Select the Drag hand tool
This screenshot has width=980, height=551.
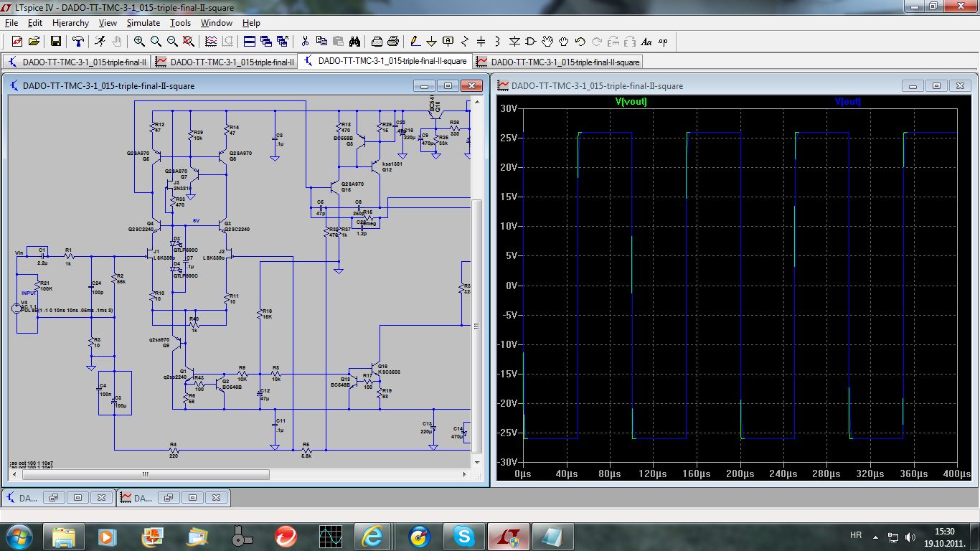(x=564, y=41)
